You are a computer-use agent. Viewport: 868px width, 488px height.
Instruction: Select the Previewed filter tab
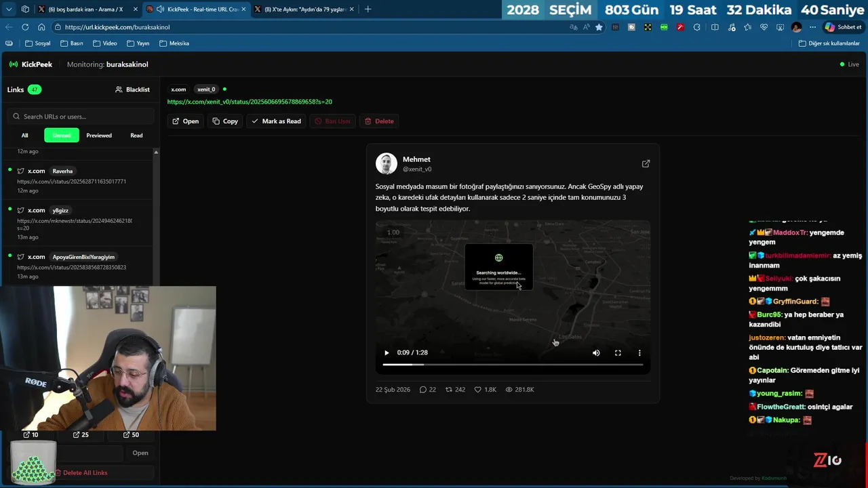(x=99, y=136)
